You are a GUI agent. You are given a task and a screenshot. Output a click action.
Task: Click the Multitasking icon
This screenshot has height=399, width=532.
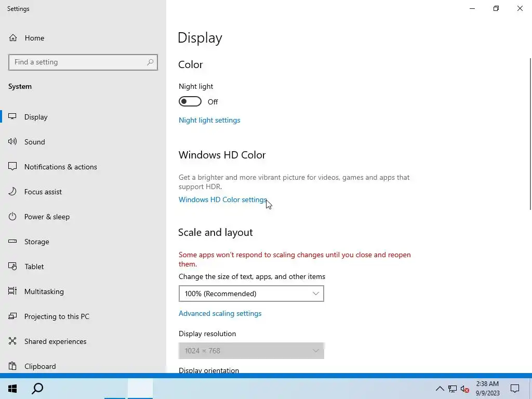click(12, 291)
